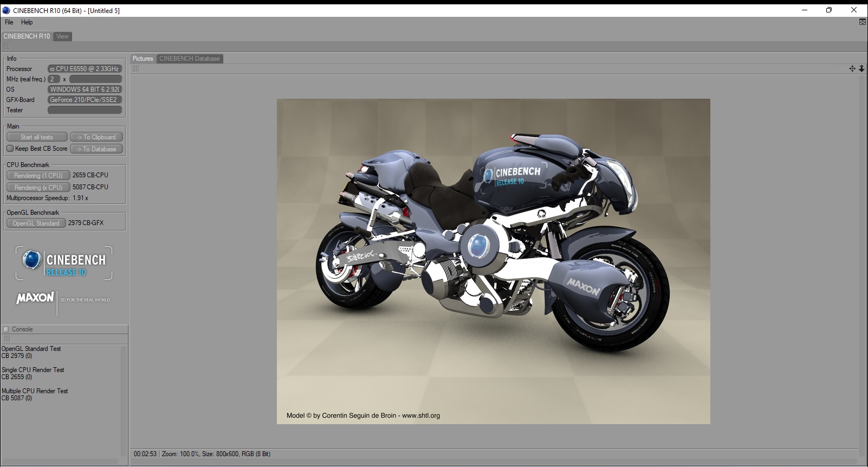The width and height of the screenshot is (868, 467).
Task: Close the CINEBENCH window
Action: pyautogui.click(x=854, y=10)
